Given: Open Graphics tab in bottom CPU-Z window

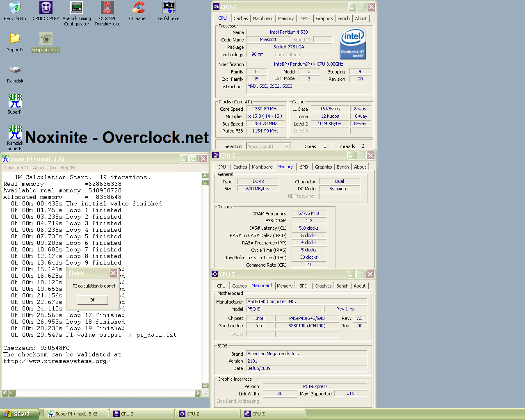Looking at the screenshot, I should [323, 286].
